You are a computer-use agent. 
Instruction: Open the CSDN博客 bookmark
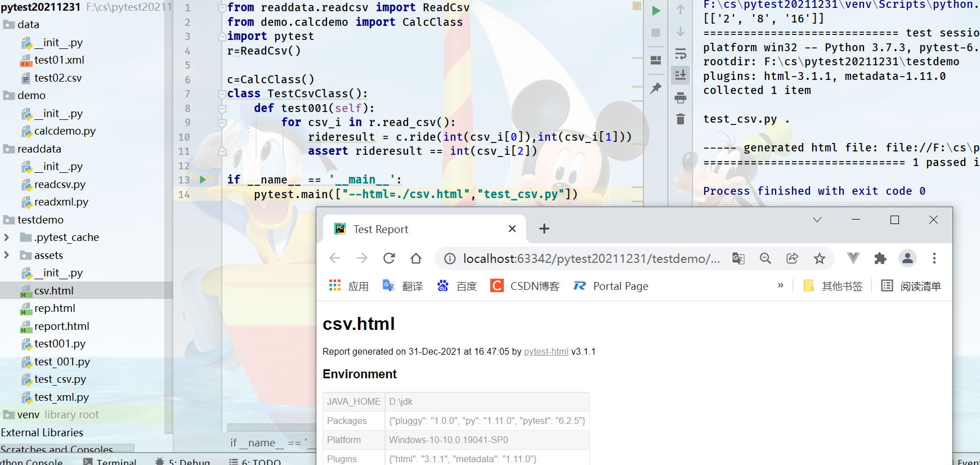[525, 286]
